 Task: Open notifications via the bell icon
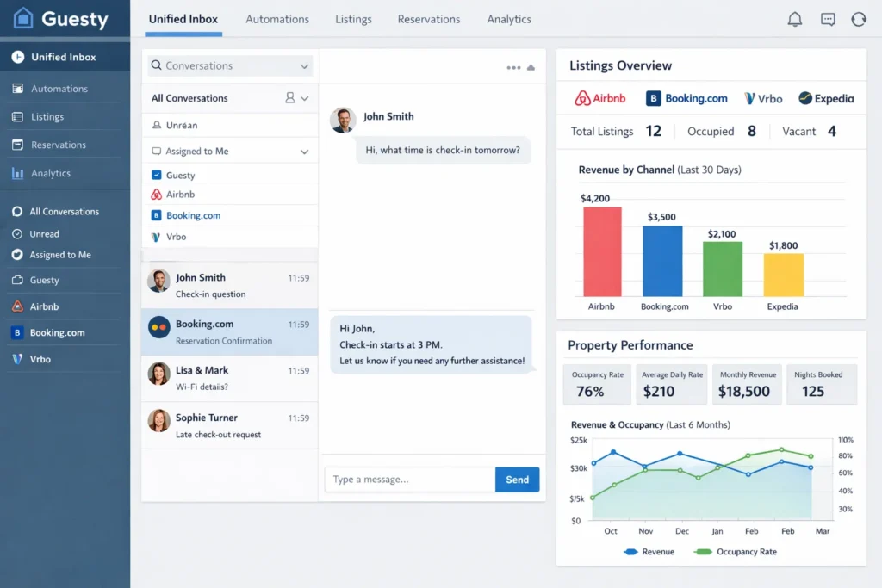tap(794, 18)
